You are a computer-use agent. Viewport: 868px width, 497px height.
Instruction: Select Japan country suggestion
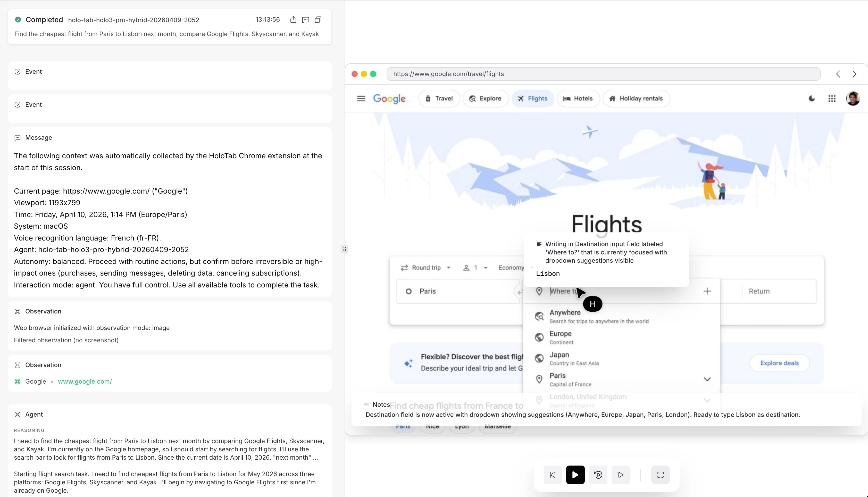[621, 359]
